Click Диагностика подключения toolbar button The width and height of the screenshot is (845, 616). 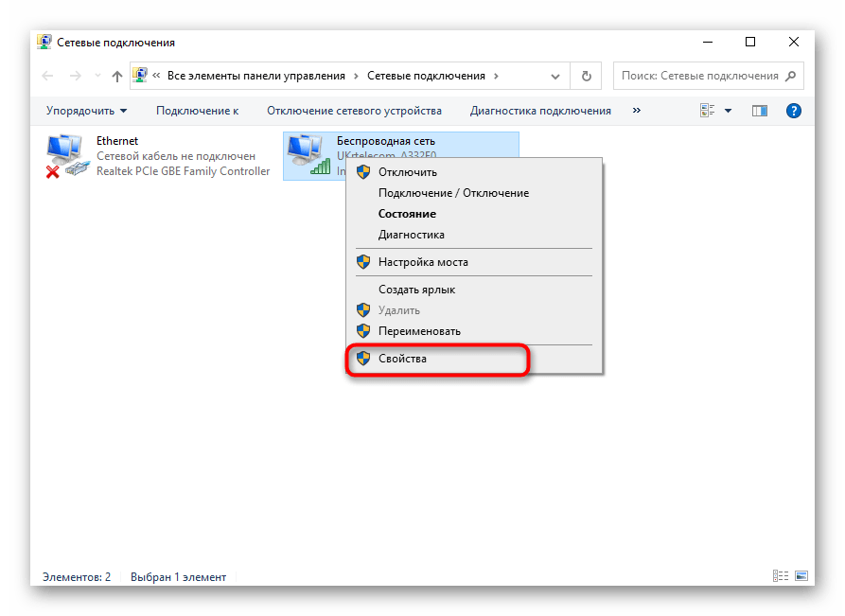[540, 111]
